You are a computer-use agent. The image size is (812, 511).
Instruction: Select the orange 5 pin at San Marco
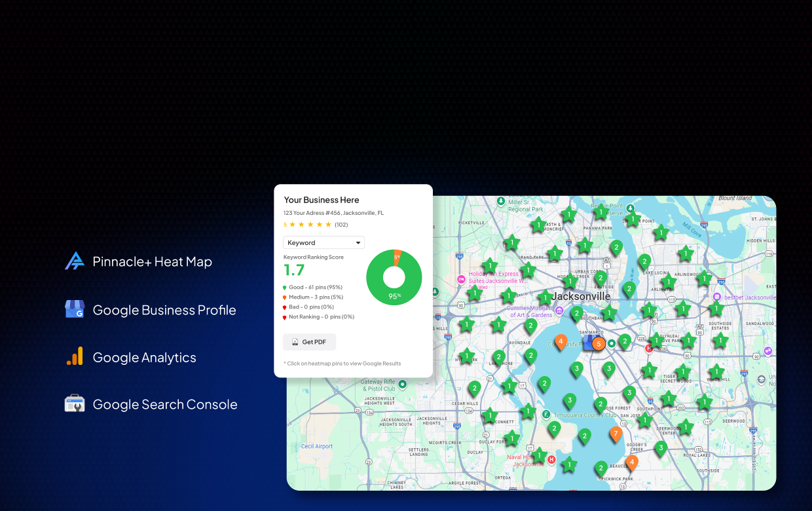[x=598, y=343]
